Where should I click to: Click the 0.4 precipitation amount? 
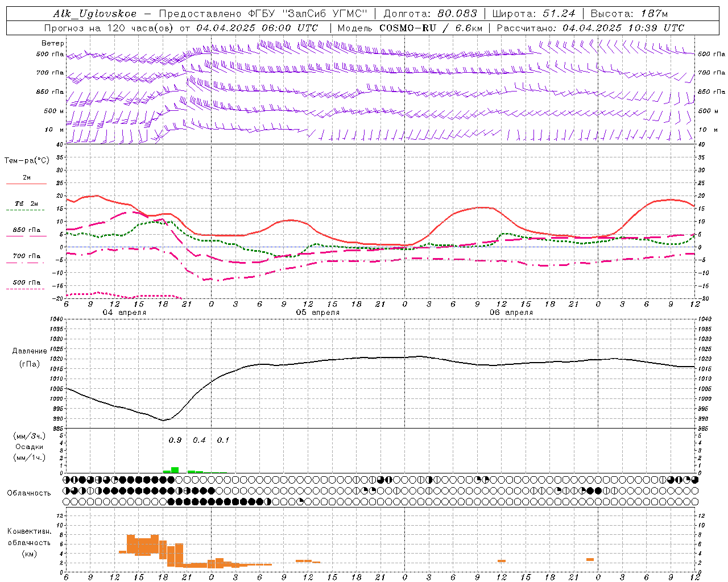(199, 440)
